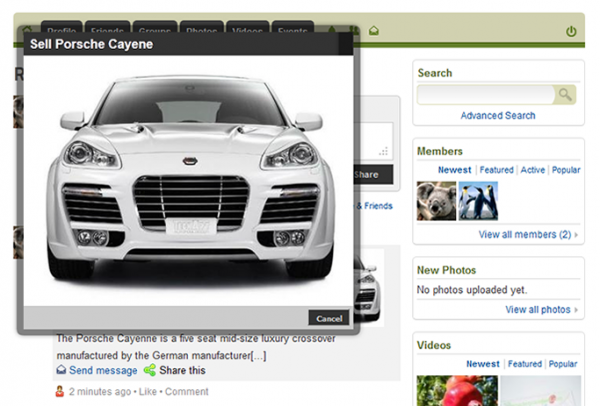Image resolution: width=600 pixels, height=406 pixels.
Task: Click the green Share this icon
Action: point(150,370)
